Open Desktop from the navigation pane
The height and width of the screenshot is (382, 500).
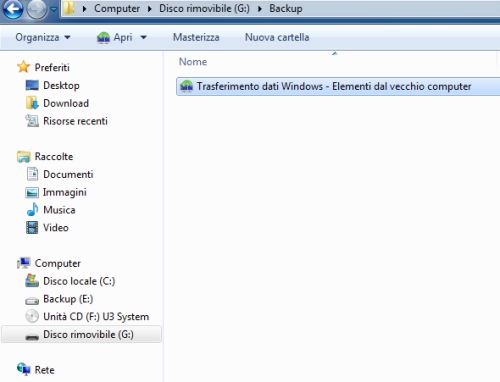click(x=61, y=85)
